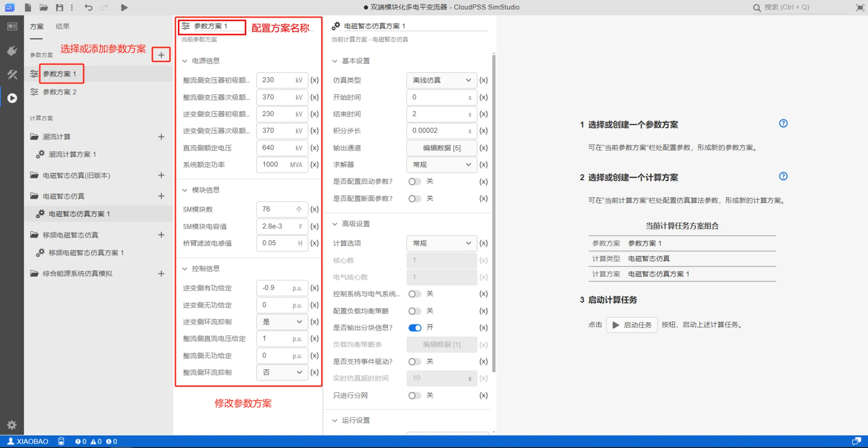Toggle fullscreen mode icon at top right
Screen dimensions: 868x448
click(860, 8)
